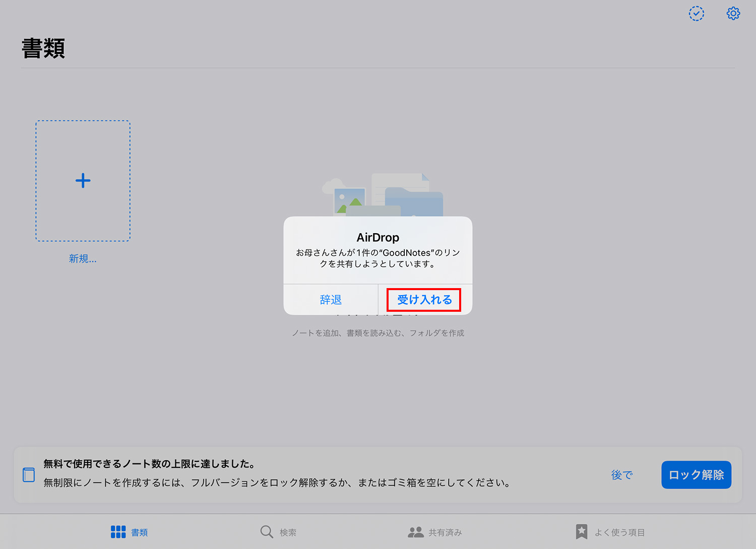This screenshot has height=549, width=756.
Task: Open the よく使う項目 favorites tab
Action: click(x=610, y=532)
